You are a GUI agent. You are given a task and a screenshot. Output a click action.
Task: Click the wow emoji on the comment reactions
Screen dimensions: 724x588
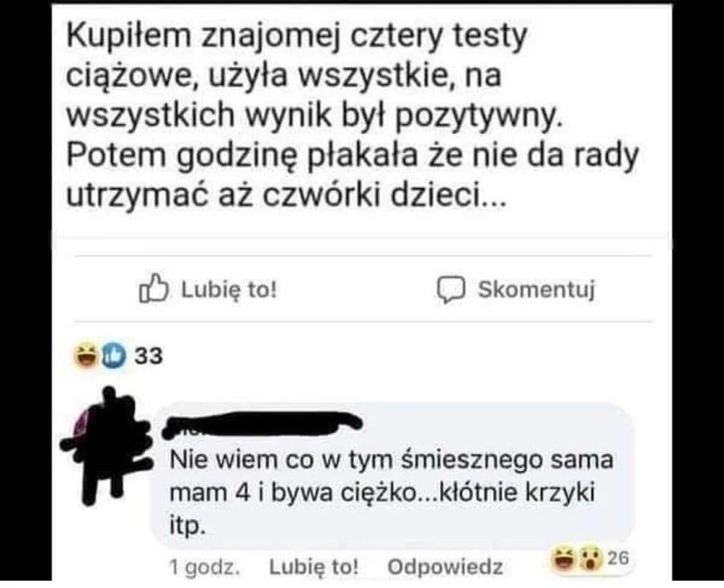click(591, 557)
